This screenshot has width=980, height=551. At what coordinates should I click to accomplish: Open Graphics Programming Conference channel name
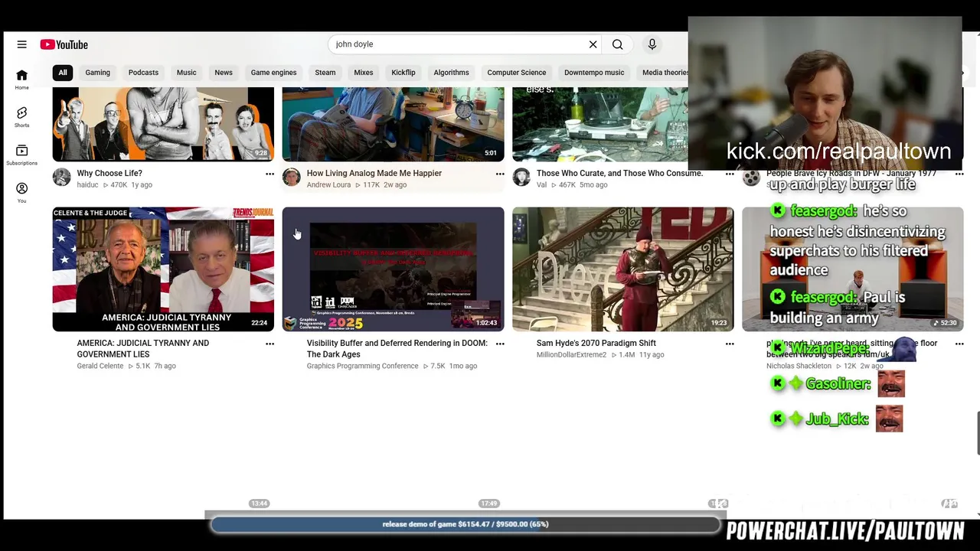coord(362,367)
